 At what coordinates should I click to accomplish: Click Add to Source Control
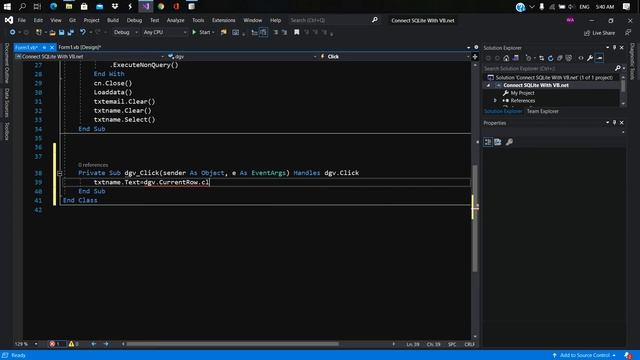(x=584, y=355)
